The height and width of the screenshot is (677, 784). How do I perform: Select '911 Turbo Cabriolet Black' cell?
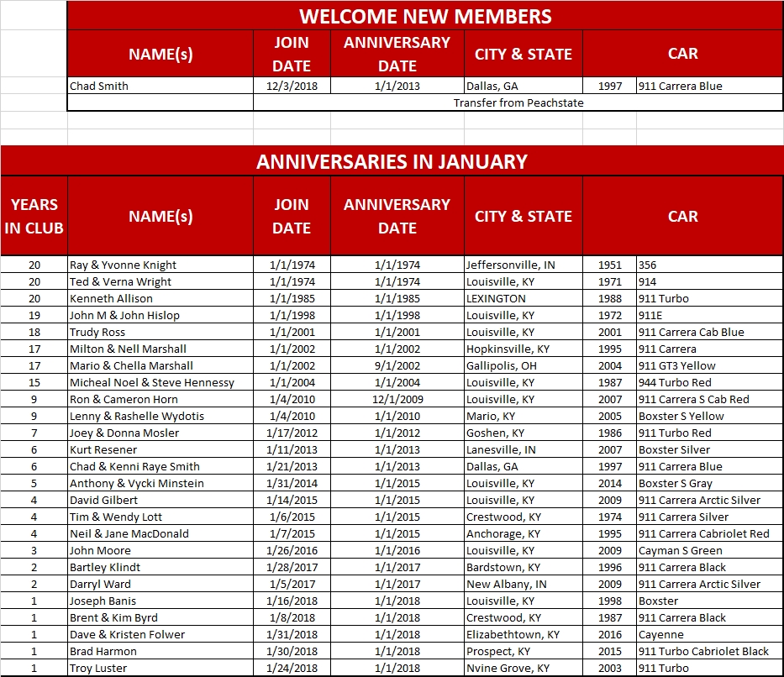[x=710, y=652]
